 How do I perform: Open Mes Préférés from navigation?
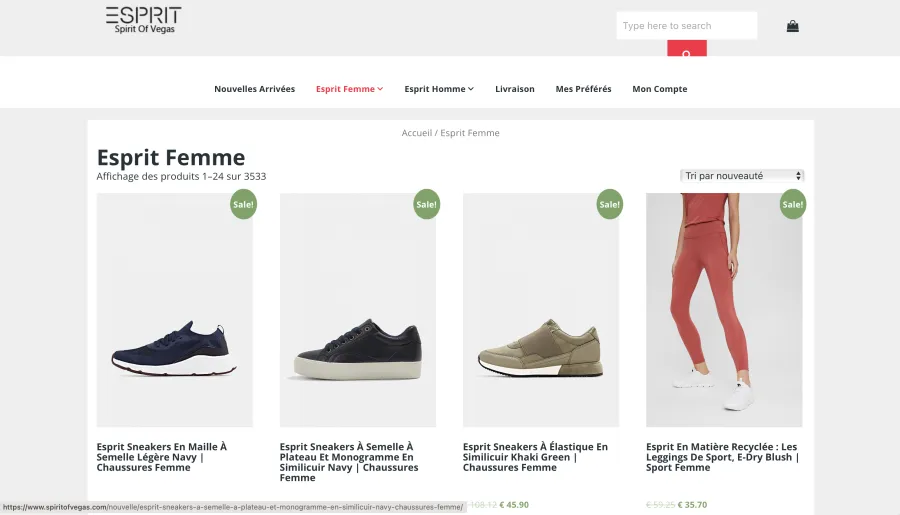coord(583,89)
